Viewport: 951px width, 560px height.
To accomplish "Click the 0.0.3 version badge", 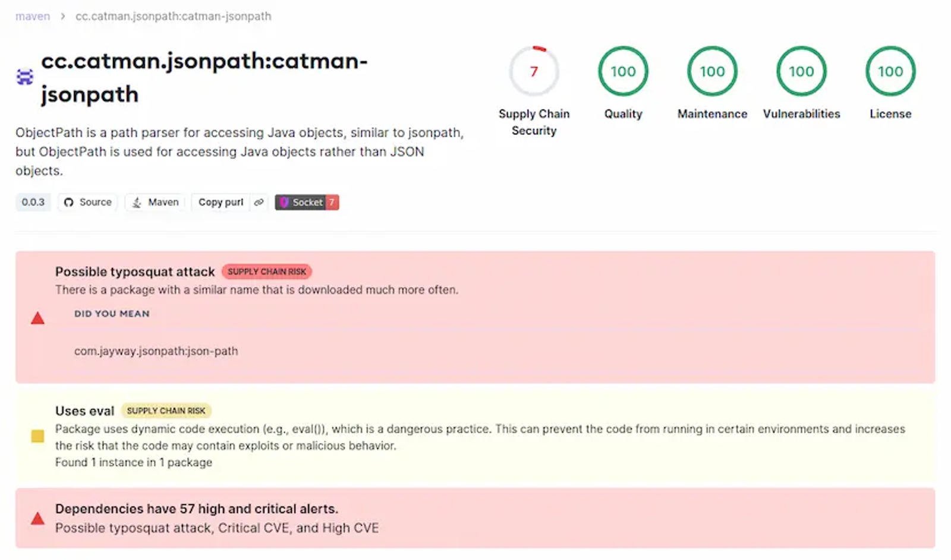I will point(33,203).
